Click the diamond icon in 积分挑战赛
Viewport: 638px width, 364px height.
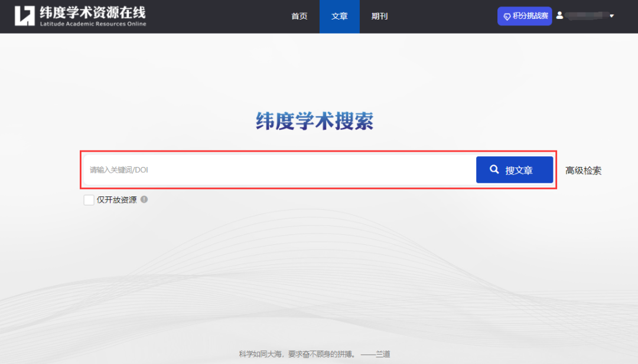coord(507,17)
